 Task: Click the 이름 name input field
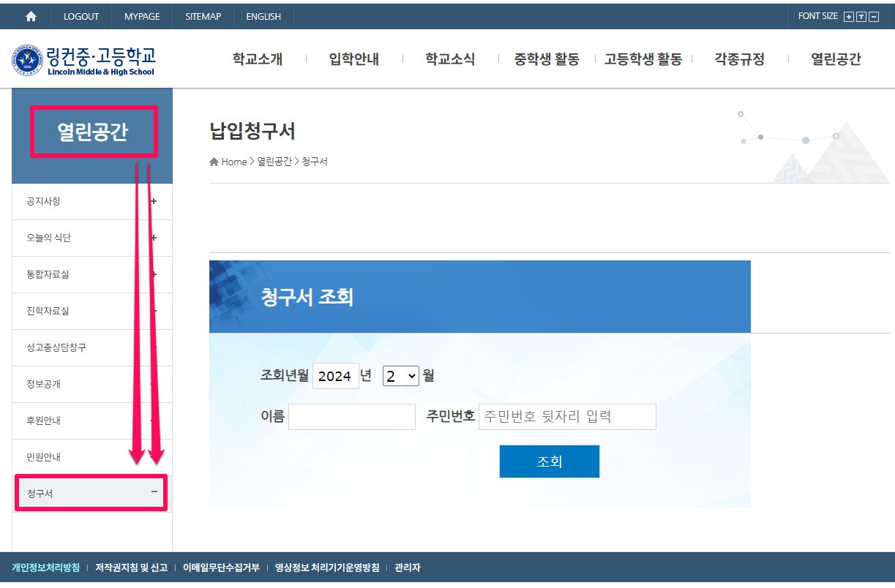351,417
